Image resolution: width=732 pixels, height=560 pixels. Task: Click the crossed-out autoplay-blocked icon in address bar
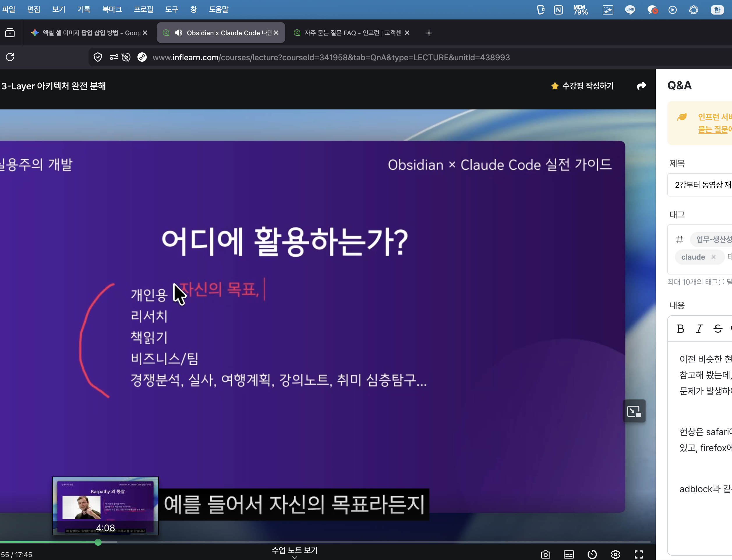coord(126,57)
